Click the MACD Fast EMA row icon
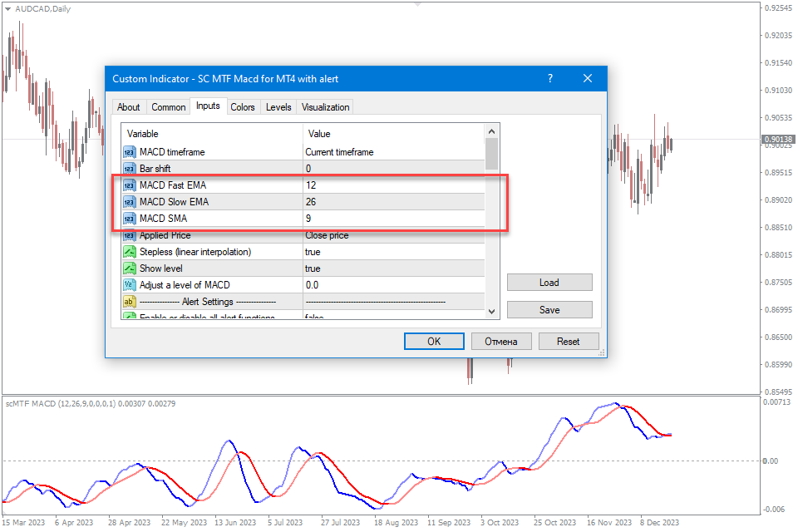This screenshot has height=532, width=798. pyautogui.click(x=130, y=185)
